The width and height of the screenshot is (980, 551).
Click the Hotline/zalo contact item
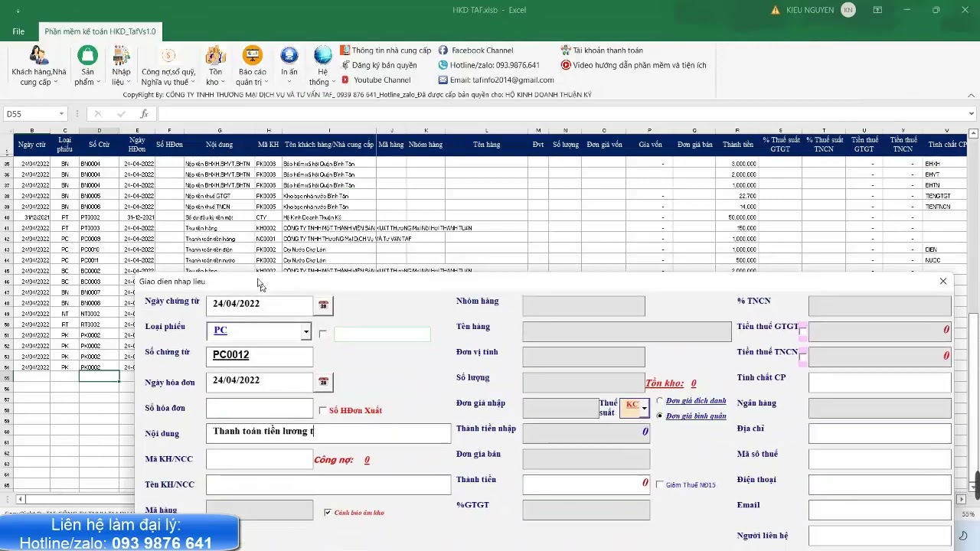[x=488, y=65]
